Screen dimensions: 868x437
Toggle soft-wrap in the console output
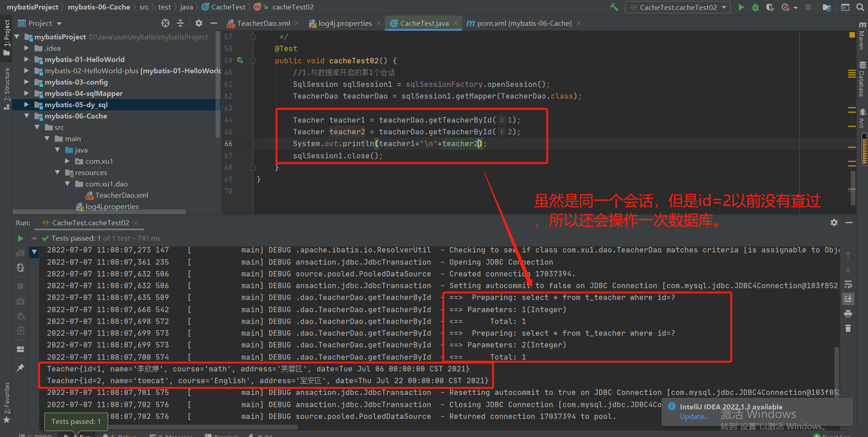[848, 285]
